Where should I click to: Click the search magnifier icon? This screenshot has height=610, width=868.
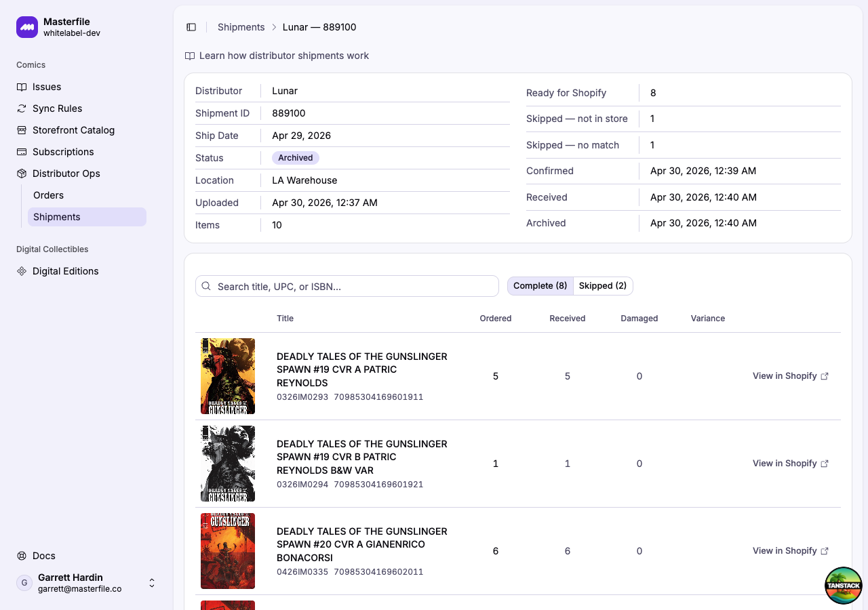pos(206,286)
